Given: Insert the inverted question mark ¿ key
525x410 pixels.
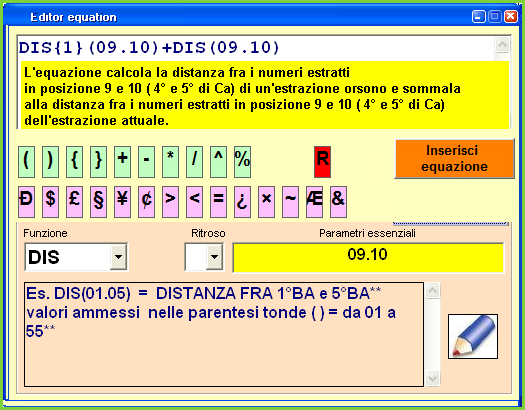Looking at the screenshot, I should 242,202.
